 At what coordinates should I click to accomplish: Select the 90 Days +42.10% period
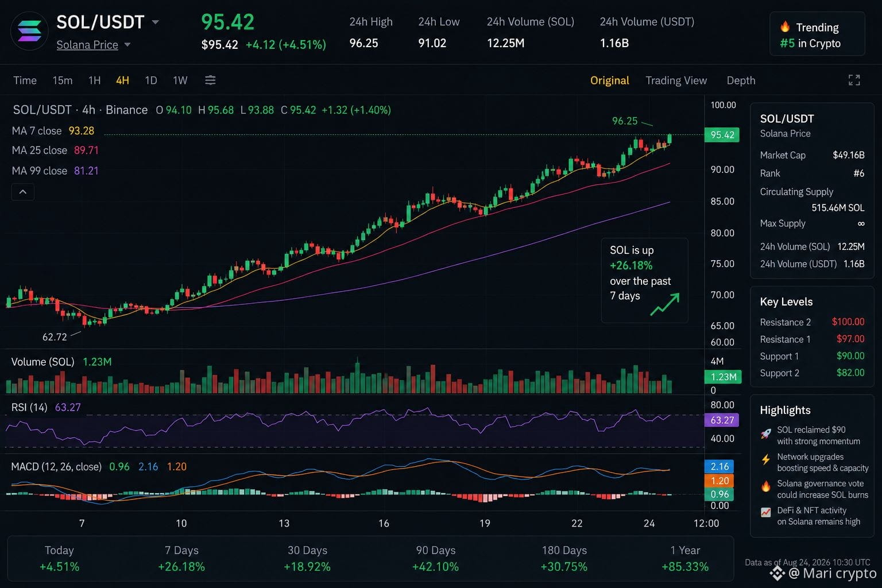[x=435, y=558]
